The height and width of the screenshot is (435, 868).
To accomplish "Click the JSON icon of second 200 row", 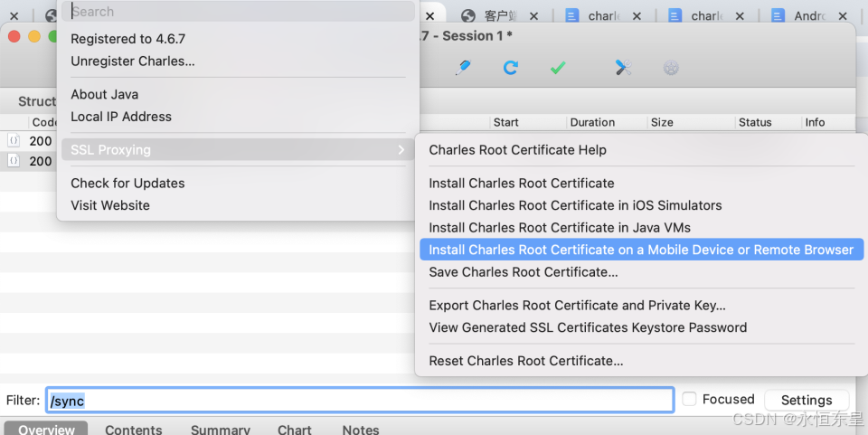I will 14,160.
